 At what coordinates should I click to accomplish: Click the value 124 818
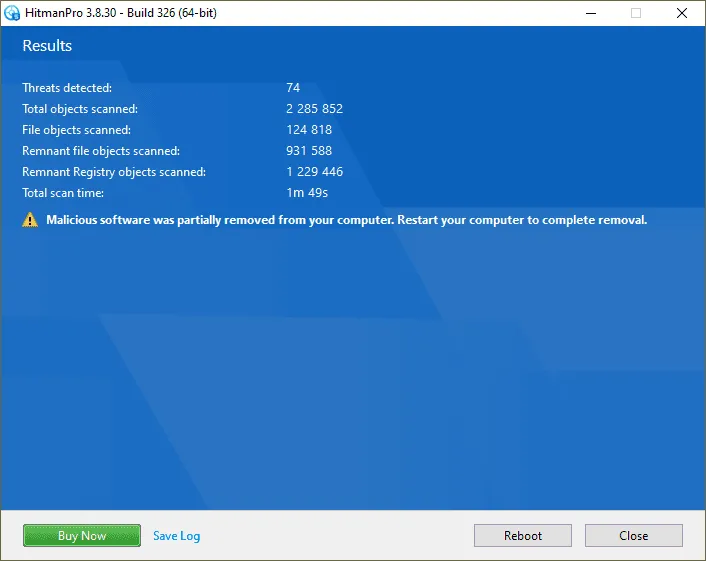pos(309,130)
